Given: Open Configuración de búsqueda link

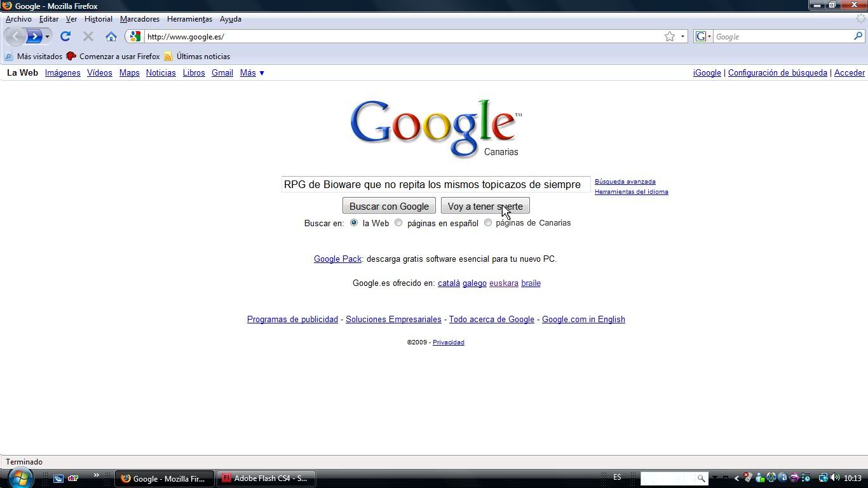Looking at the screenshot, I should (x=778, y=73).
